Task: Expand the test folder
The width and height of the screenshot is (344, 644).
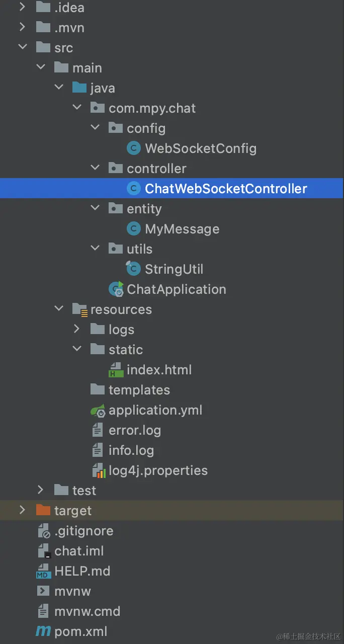Action: [x=41, y=491]
